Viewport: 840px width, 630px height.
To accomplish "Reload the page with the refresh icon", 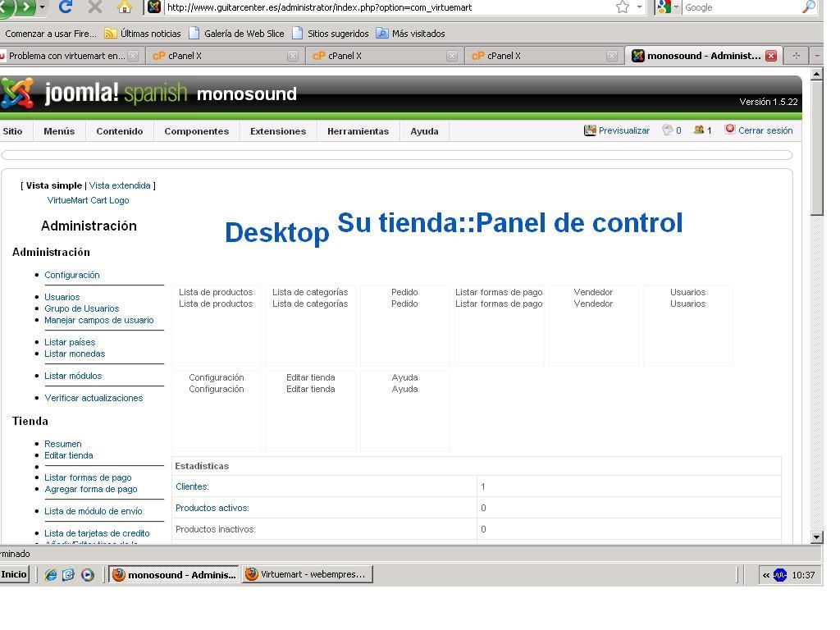I will [x=66, y=7].
